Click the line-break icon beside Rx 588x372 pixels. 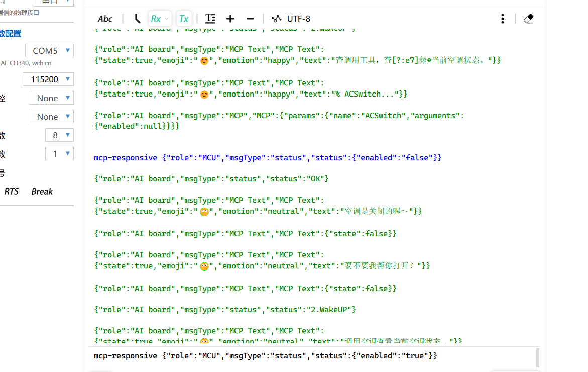(x=137, y=19)
